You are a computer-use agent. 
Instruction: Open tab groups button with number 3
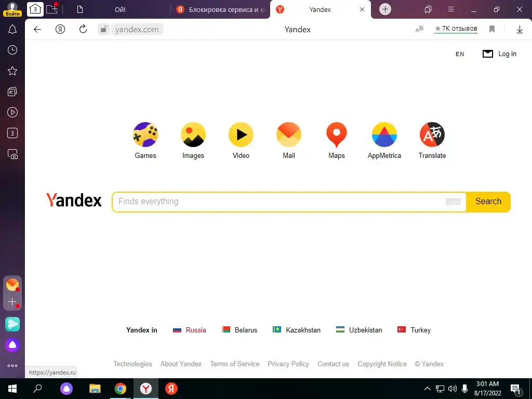(35, 9)
